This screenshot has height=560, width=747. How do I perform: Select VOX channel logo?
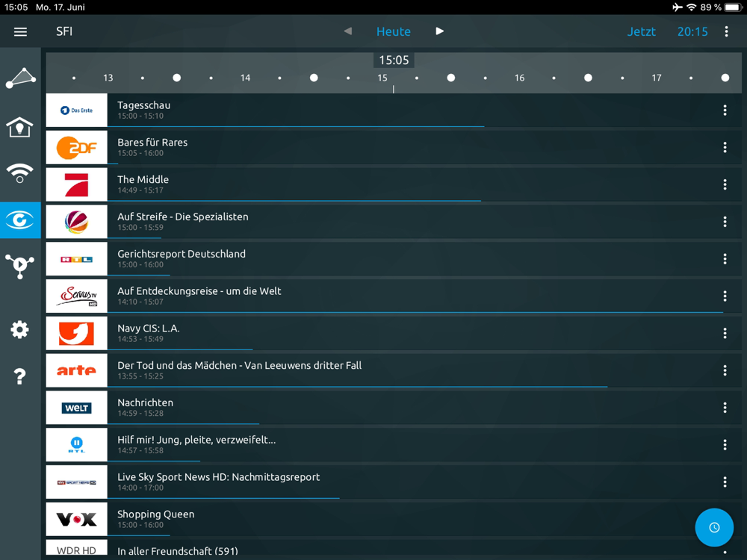pos(77,519)
